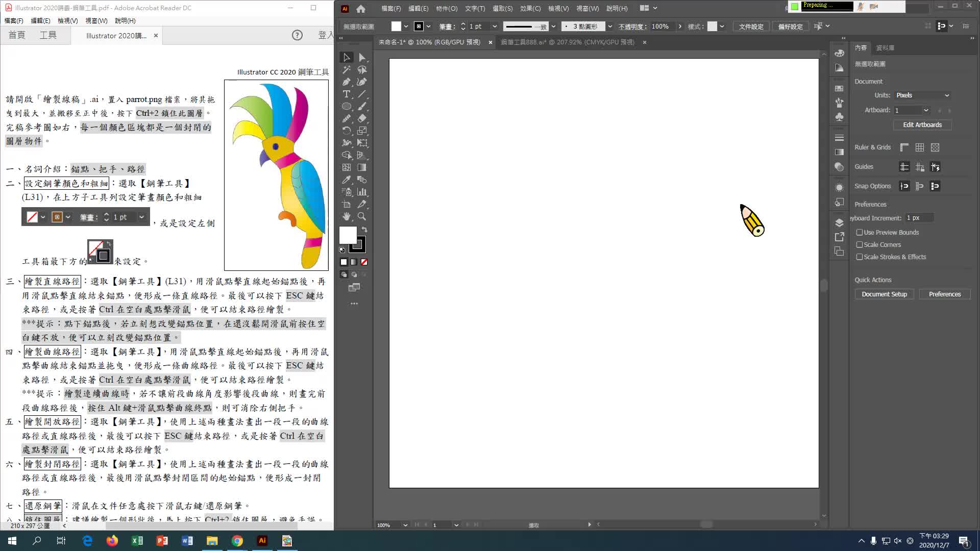Image resolution: width=980 pixels, height=551 pixels.
Task: Select the Hand tool
Action: [347, 216]
